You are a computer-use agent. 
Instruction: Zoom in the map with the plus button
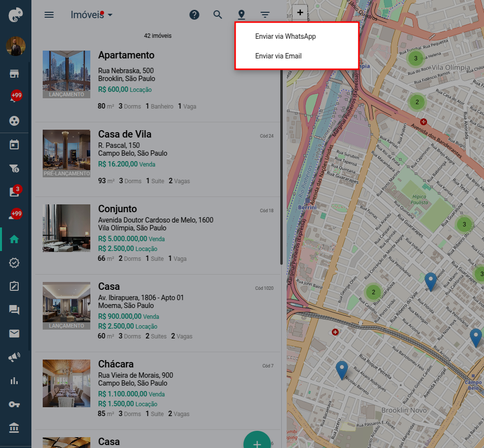point(300,13)
